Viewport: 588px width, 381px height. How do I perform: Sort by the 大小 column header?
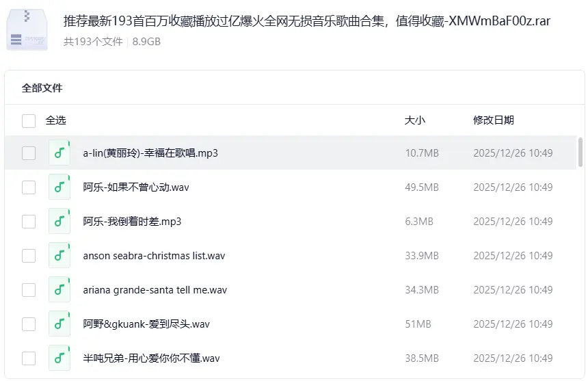point(415,120)
